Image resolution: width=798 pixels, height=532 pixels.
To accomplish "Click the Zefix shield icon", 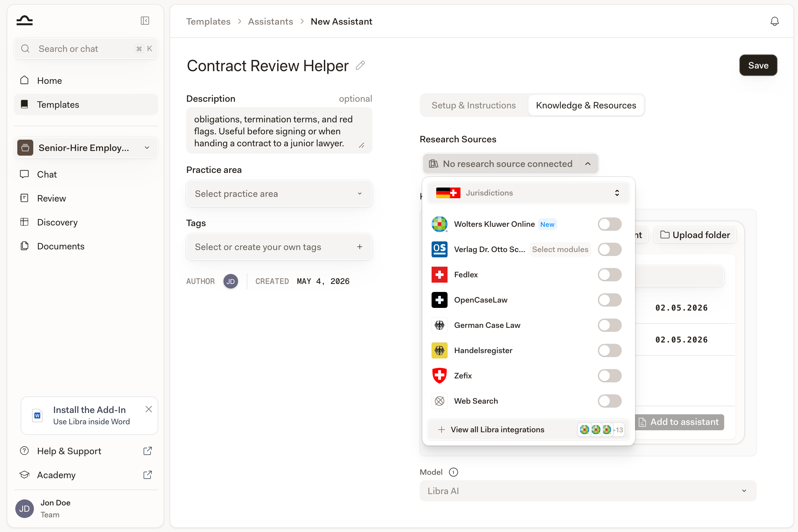I will point(439,376).
